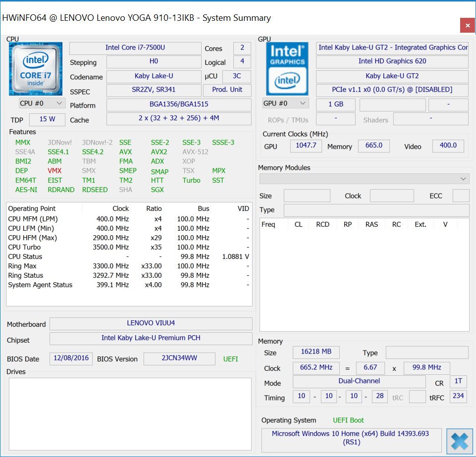Click the VMX feature flag

(54, 171)
